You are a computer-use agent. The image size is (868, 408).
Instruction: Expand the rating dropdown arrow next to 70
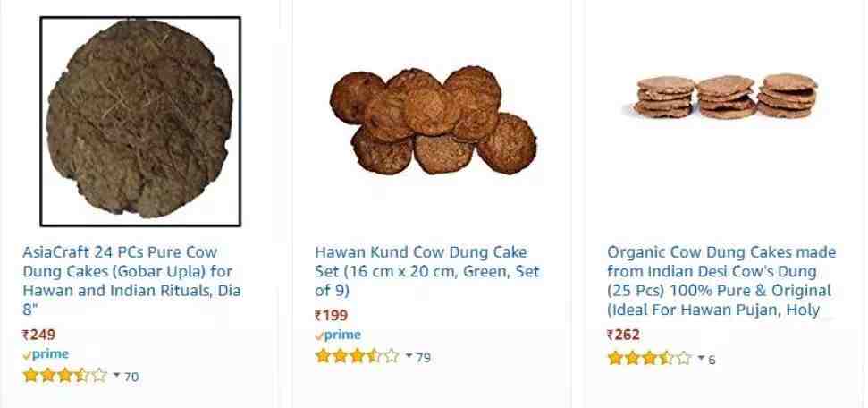pyautogui.click(x=116, y=376)
